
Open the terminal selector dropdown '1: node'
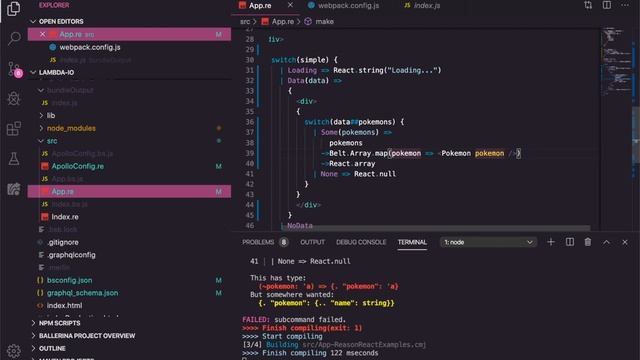(488, 242)
